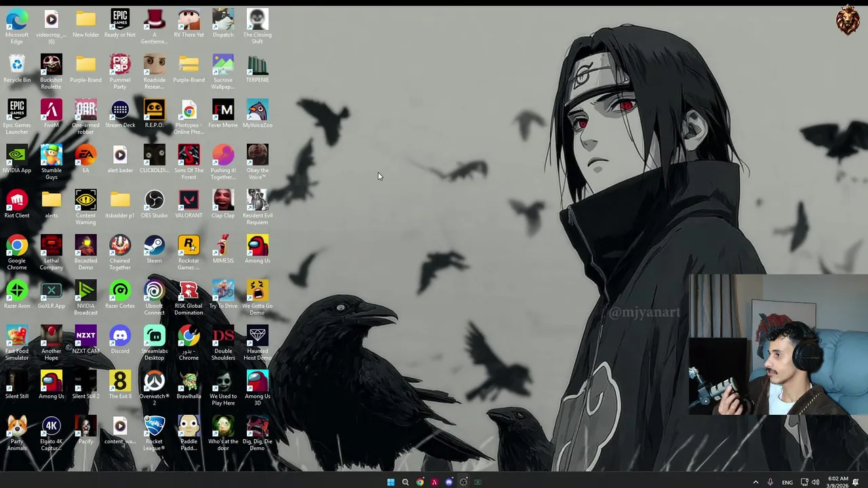Open Ubisoft Connect shortcut

tap(155, 298)
